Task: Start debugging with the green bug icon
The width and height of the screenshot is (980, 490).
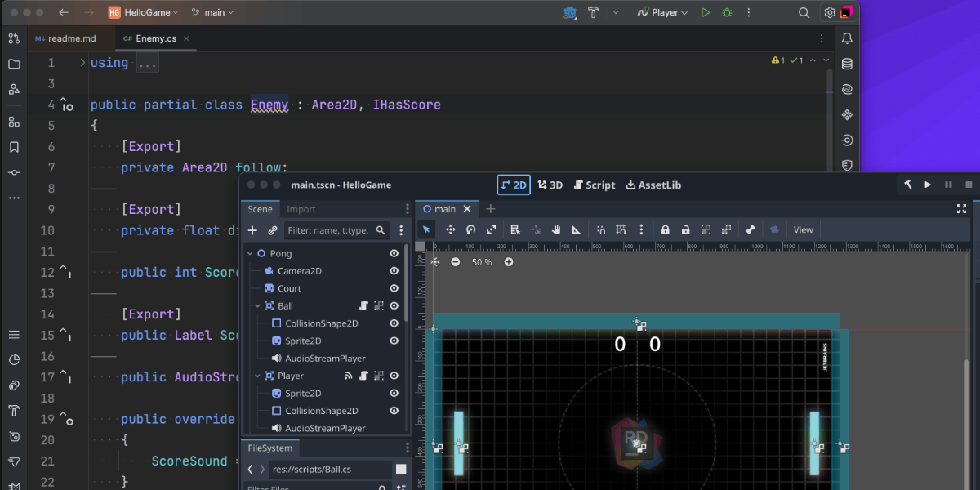Action: (x=727, y=12)
